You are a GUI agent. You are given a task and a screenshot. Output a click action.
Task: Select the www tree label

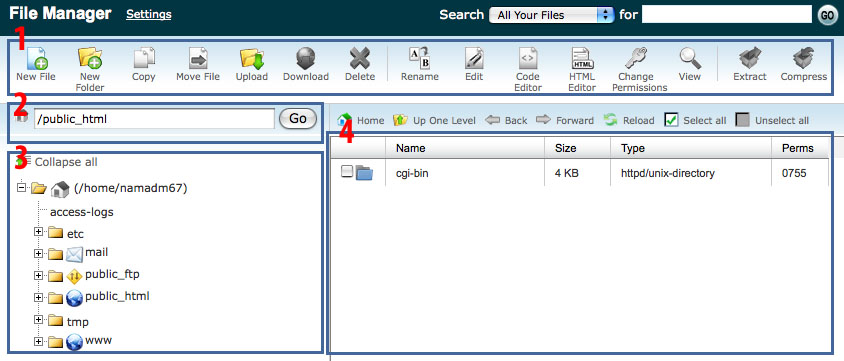coord(99,340)
